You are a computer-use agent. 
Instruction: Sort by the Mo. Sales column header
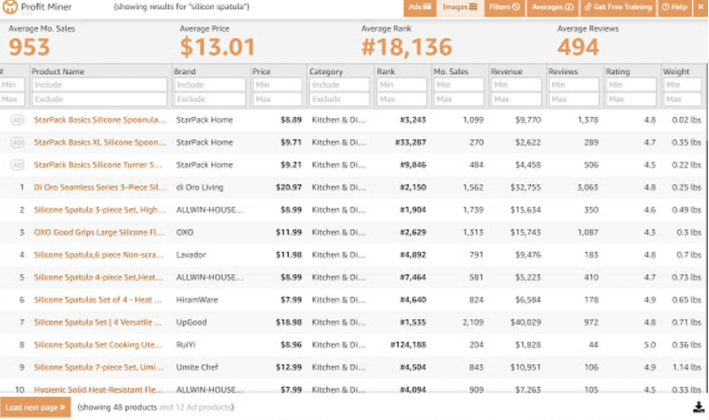point(451,71)
